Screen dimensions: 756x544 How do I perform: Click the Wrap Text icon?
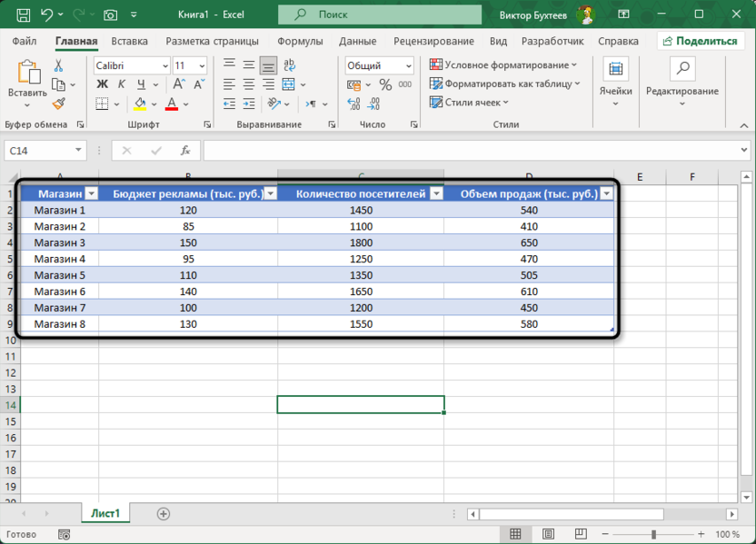pos(290,65)
